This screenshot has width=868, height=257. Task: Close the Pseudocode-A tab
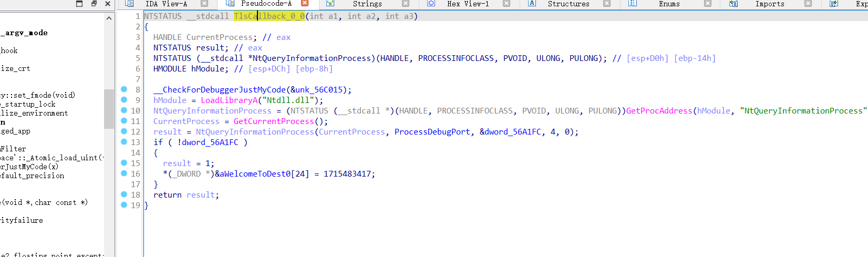tap(305, 4)
